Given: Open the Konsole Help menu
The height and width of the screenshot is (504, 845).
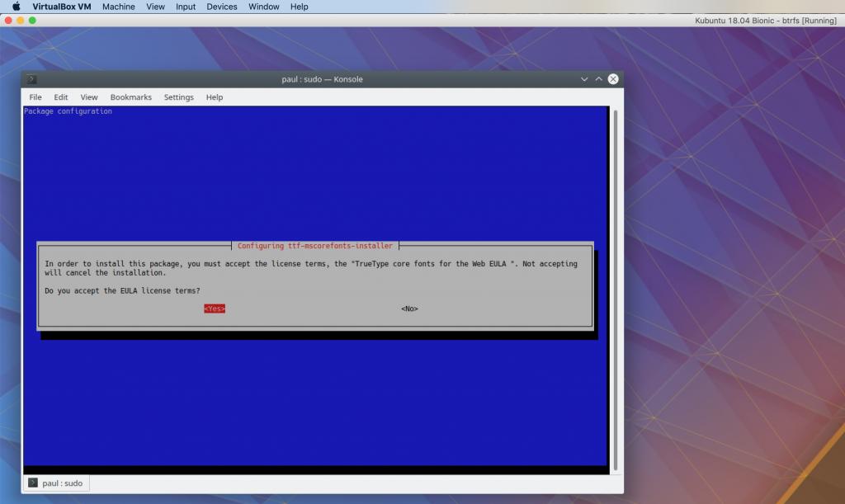Looking at the screenshot, I should (215, 97).
